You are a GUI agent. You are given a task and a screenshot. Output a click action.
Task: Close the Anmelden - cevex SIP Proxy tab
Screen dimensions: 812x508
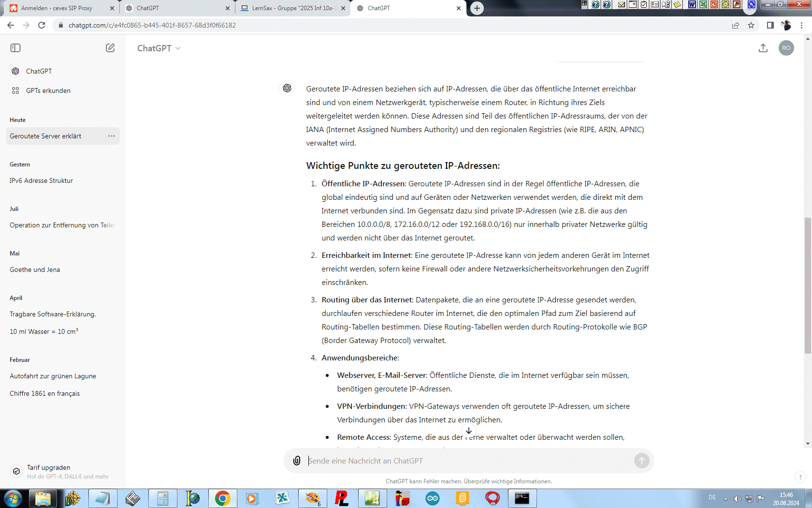click(112, 8)
